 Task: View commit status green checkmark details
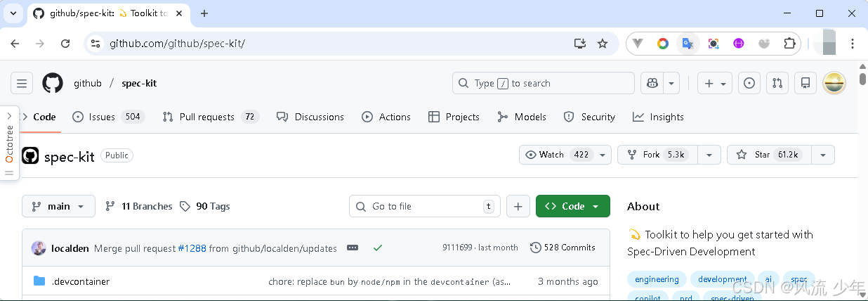378,248
